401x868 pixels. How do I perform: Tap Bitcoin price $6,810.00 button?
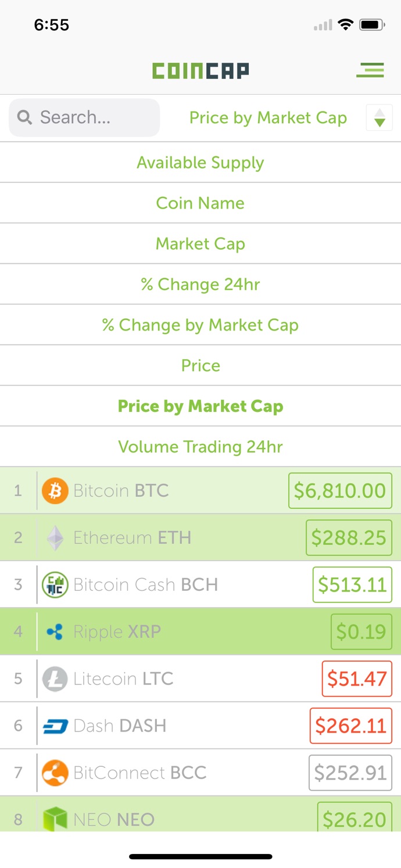340,491
